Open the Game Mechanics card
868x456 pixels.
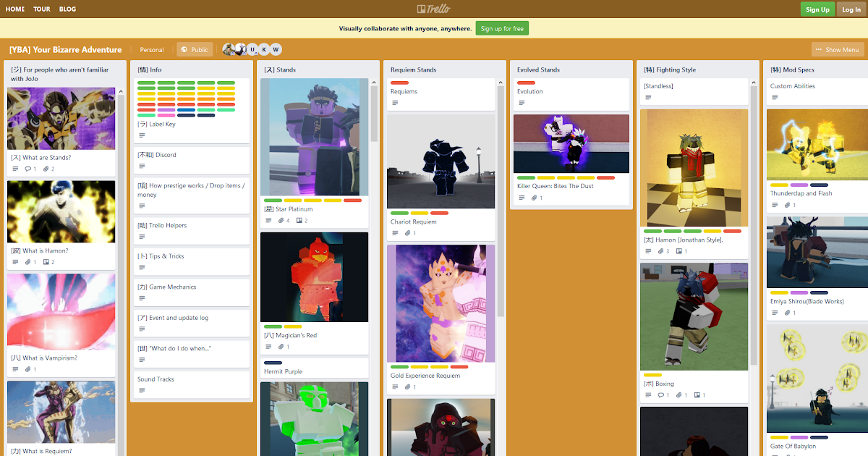coord(192,292)
